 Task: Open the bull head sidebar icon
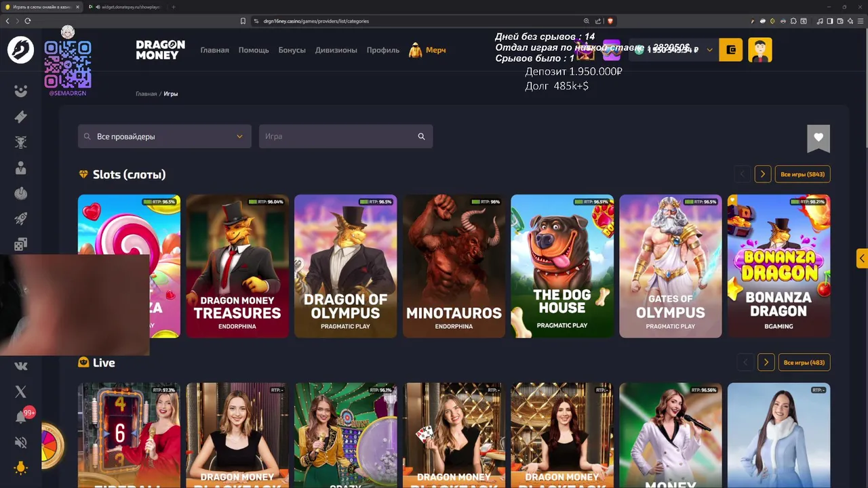(21, 142)
